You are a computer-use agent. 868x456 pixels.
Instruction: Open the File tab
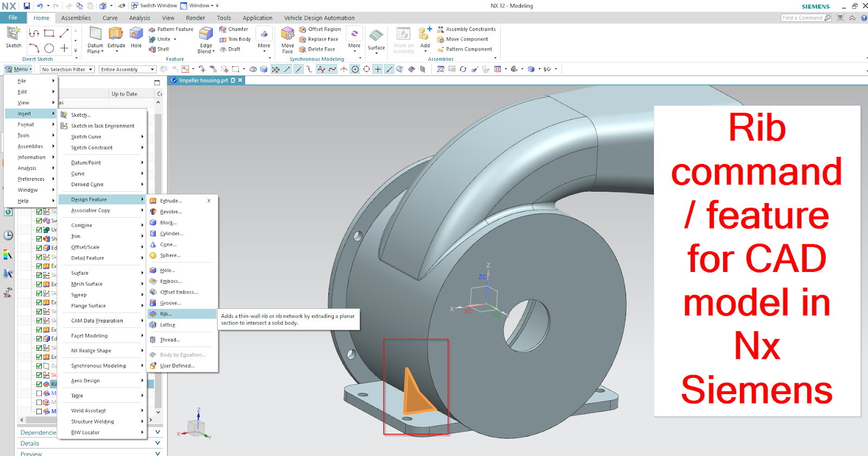click(x=13, y=18)
